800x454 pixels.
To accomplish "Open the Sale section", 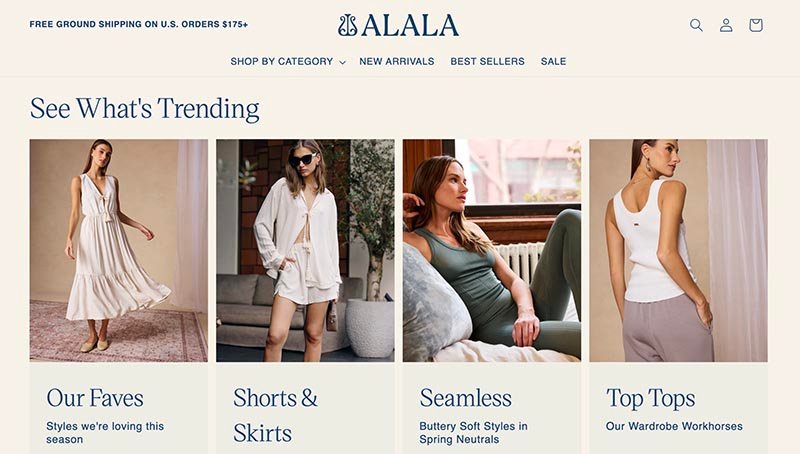I will tap(554, 61).
